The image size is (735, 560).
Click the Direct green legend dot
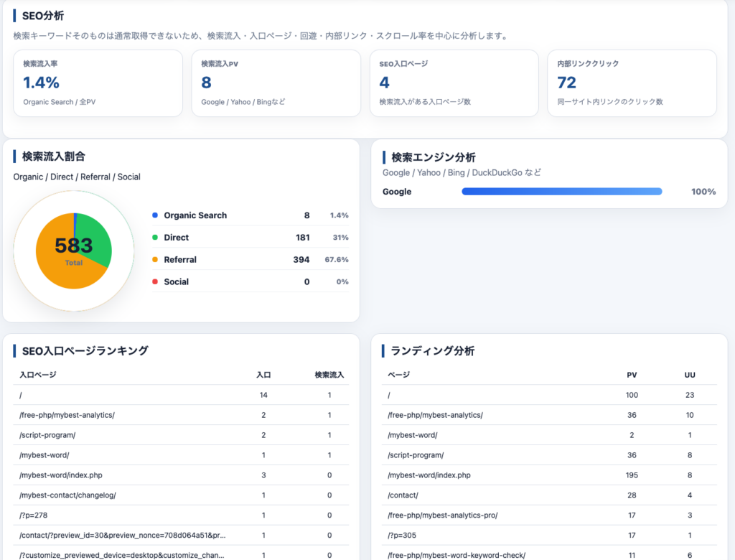[x=155, y=238]
